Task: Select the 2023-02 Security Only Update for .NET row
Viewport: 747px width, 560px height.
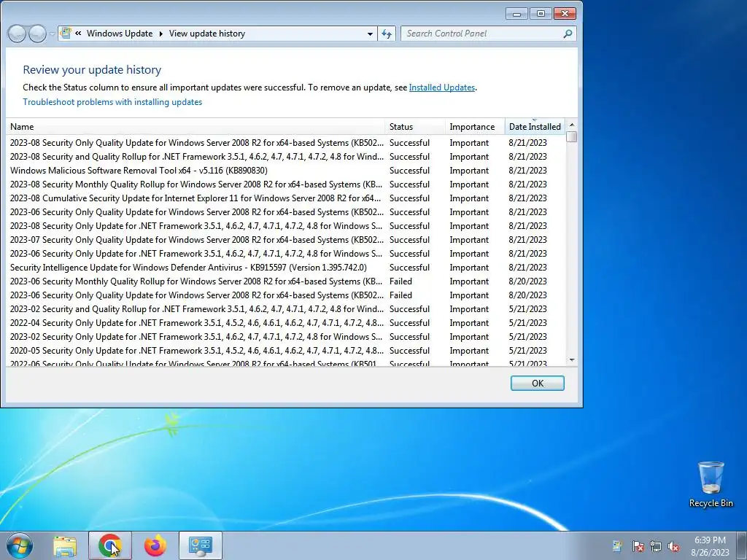Action: pos(286,337)
